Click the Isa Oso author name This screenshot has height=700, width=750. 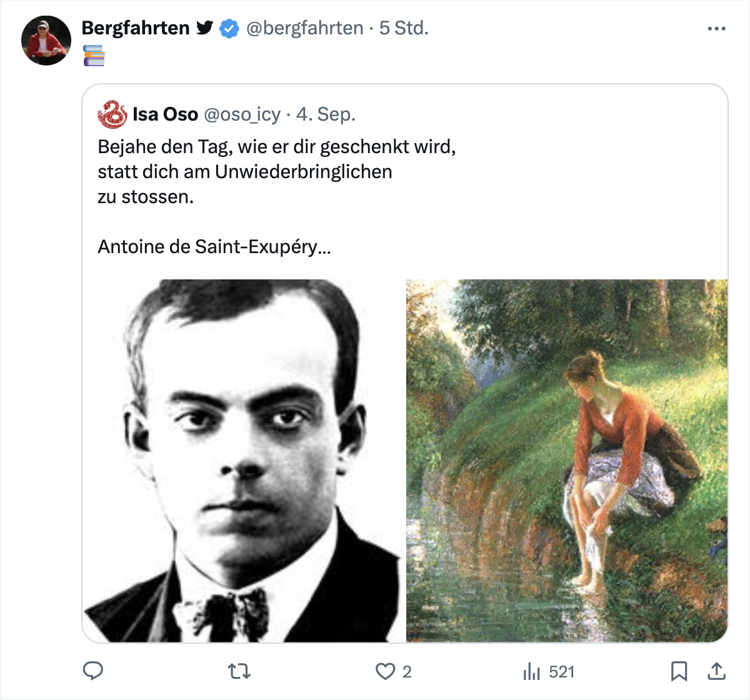165,114
